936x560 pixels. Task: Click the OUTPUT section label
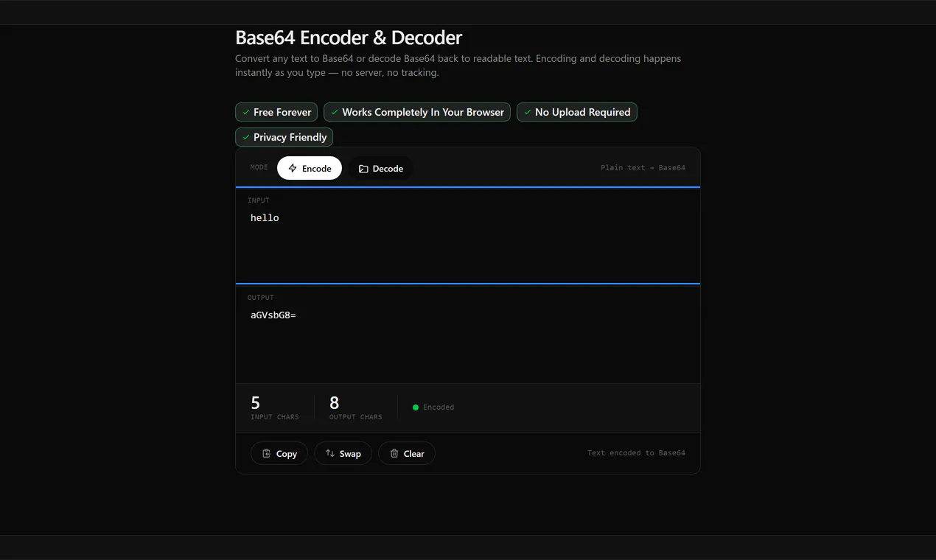click(261, 298)
